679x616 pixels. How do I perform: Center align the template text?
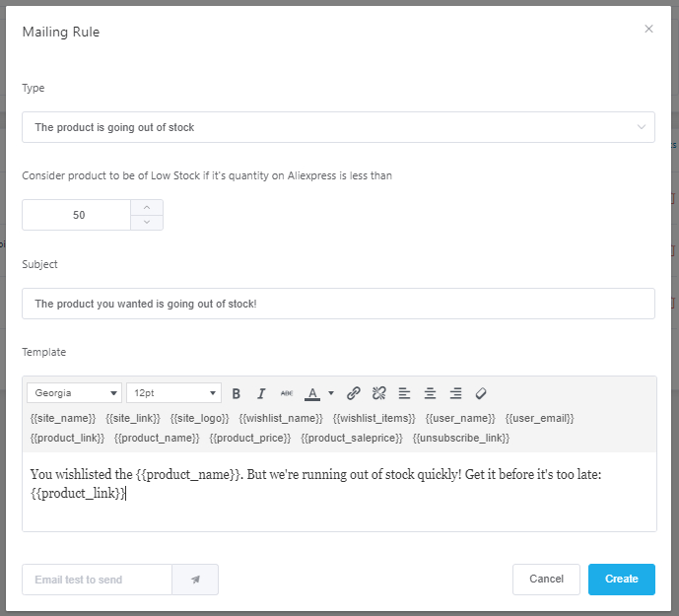431,393
